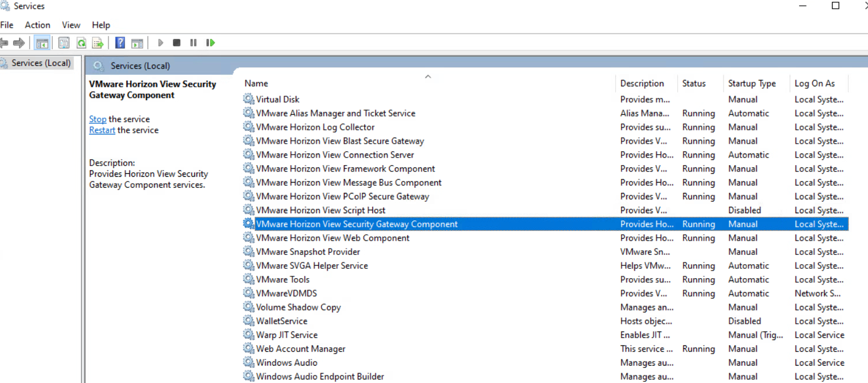Sort by the Description column header
868x383 pixels.
pyautogui.click(x=642, y=83)
